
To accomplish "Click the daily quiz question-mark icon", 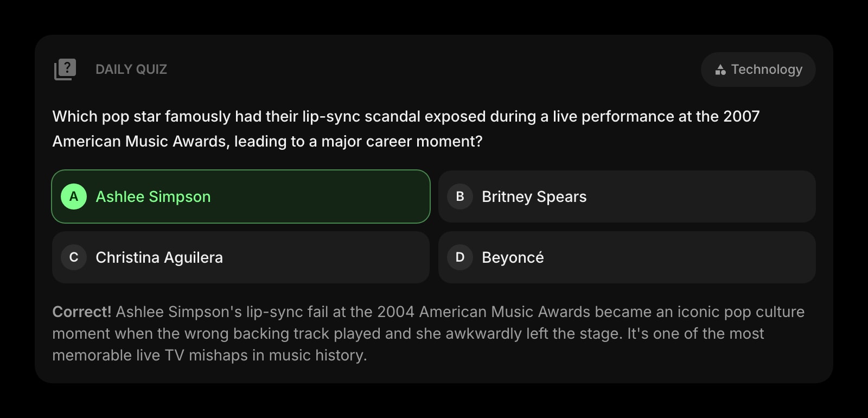I will (x=65, y=69).
